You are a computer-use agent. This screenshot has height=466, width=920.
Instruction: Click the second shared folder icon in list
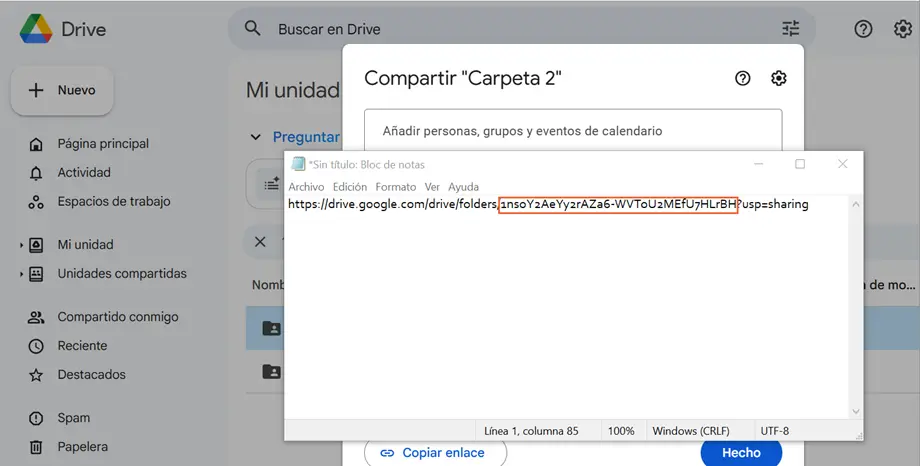[x=271, y=372]
